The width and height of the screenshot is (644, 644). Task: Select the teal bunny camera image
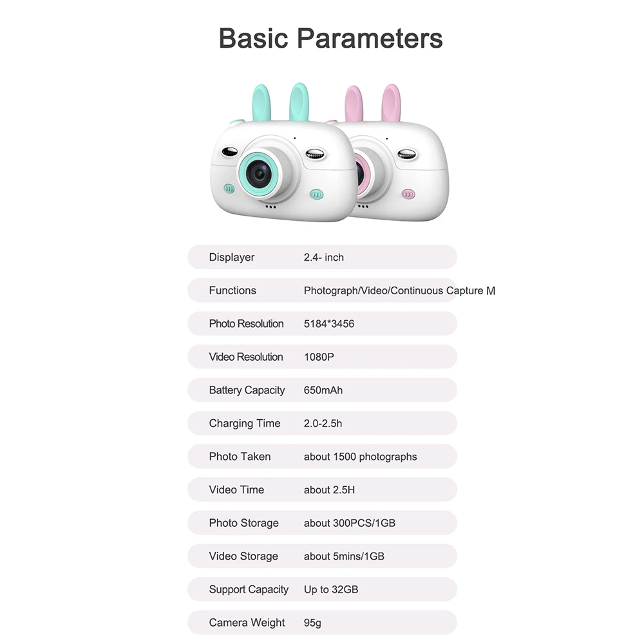[283, 153]
